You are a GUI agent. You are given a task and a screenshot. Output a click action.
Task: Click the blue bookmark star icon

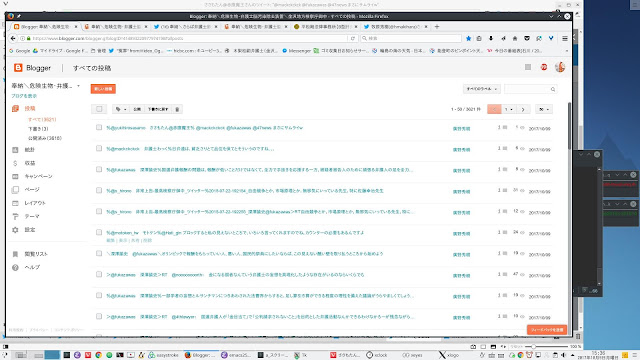tap(469, 38)
